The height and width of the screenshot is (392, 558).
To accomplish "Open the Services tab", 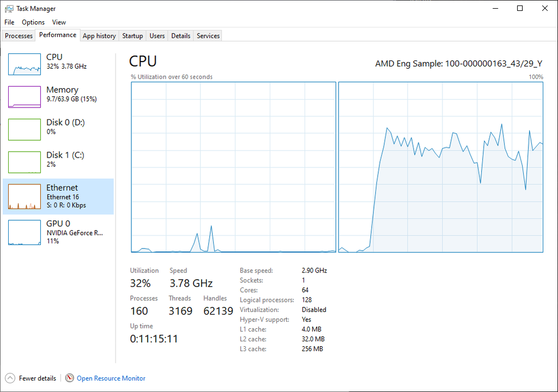I will click(x=208, y=36).
